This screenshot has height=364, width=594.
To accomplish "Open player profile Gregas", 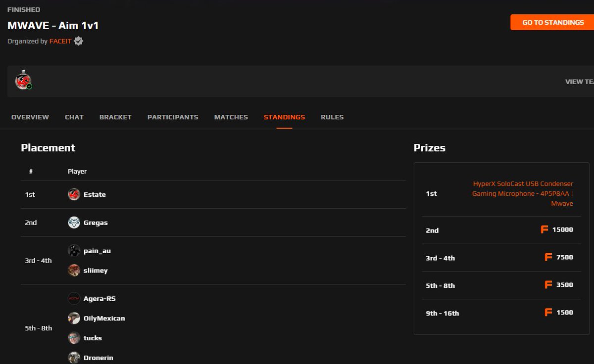I will pos(96,223).
